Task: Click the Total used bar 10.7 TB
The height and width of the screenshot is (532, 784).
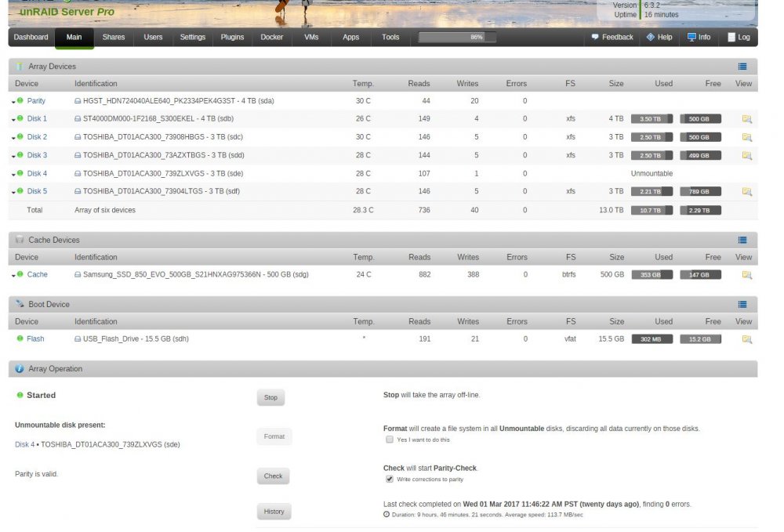Action: 652,210
